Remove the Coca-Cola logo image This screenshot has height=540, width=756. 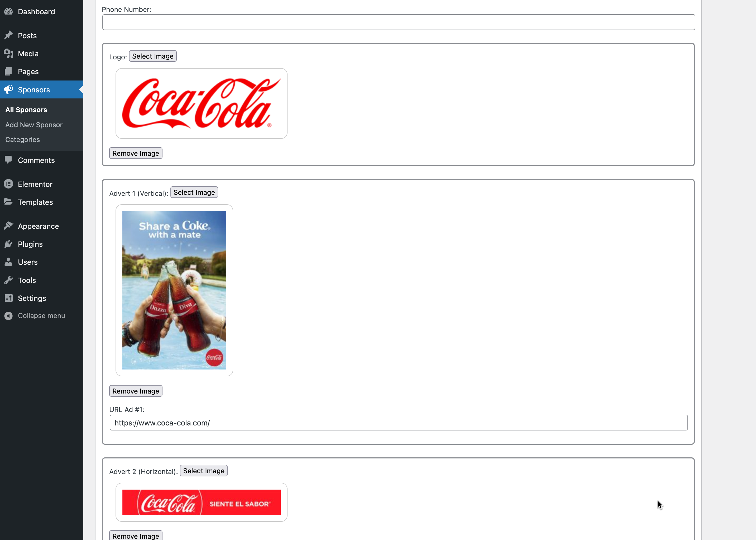(136, 153)
